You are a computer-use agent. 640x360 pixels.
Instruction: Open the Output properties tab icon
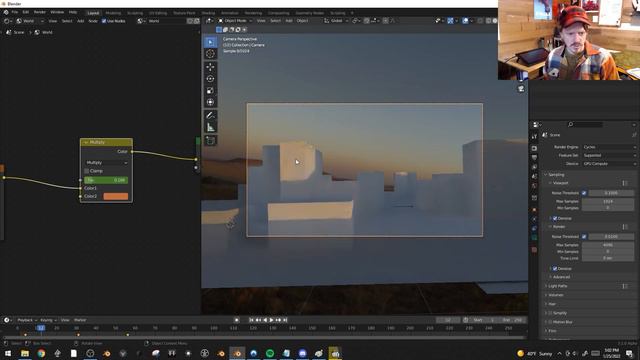click(x=534, y=158)
